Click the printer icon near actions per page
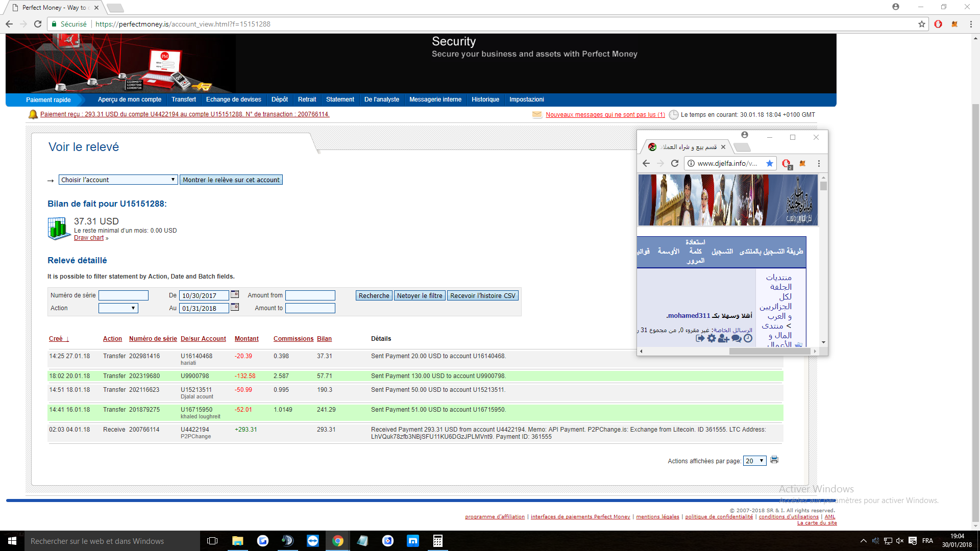This screenshot has height=551, width=980. (774, 460)
